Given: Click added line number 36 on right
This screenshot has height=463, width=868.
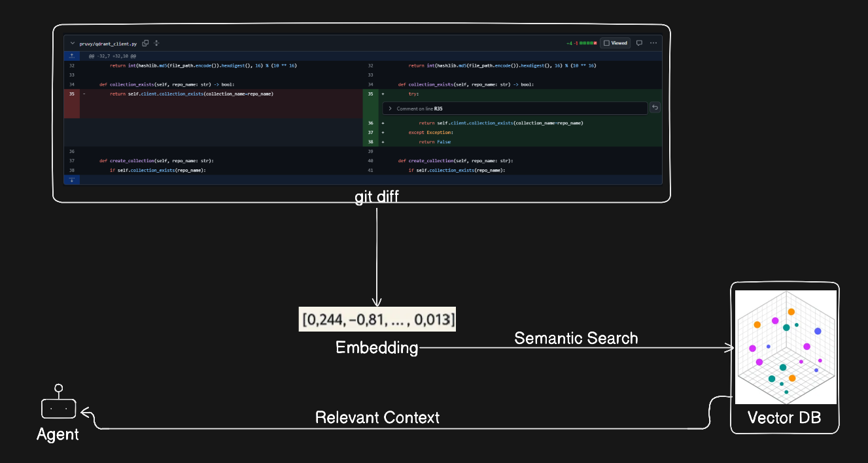Looking at the screenshot, I should [370, 123].
